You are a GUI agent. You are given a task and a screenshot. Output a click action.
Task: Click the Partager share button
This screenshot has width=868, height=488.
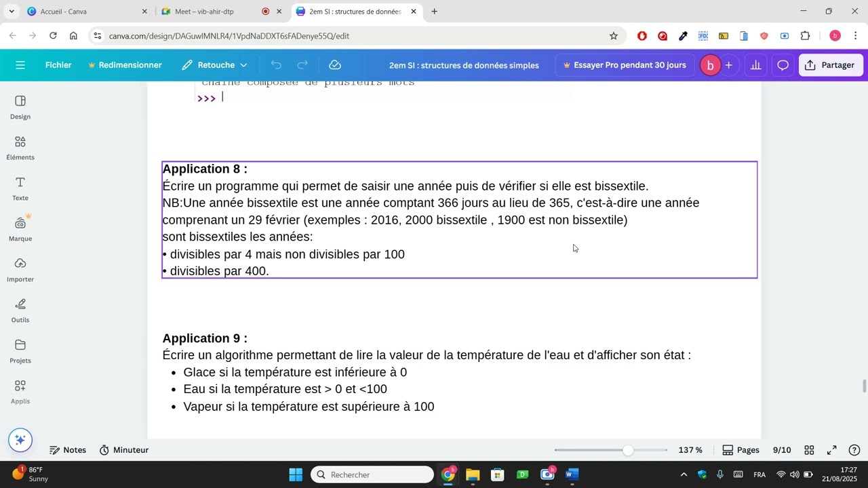(x=830, y=65)
